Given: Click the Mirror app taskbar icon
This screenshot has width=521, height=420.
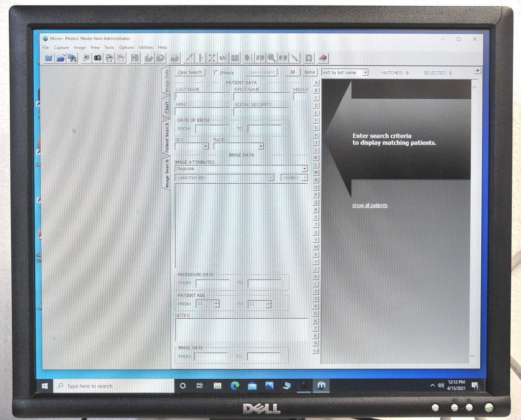Looking at the screenshot, I should point(322,385).
